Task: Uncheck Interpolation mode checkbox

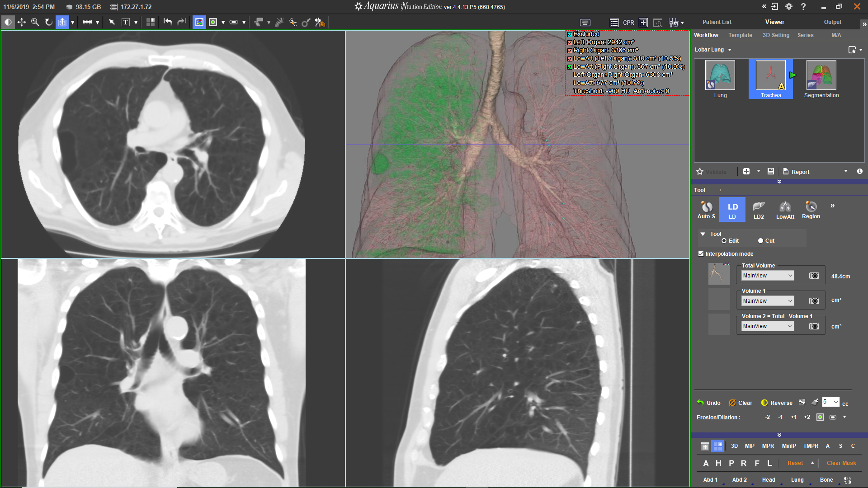Action: [701, 254]
